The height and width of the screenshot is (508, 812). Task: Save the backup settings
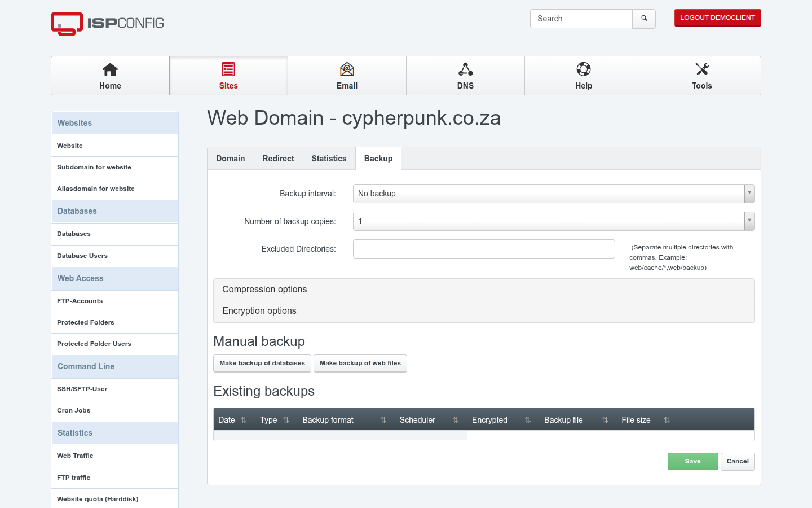(693, 462)
